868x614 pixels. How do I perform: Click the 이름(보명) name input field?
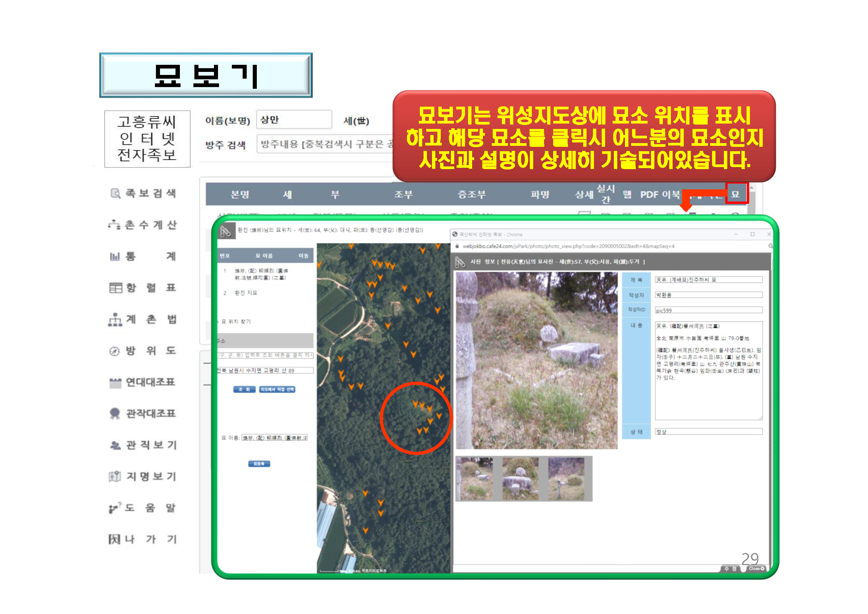294,120
